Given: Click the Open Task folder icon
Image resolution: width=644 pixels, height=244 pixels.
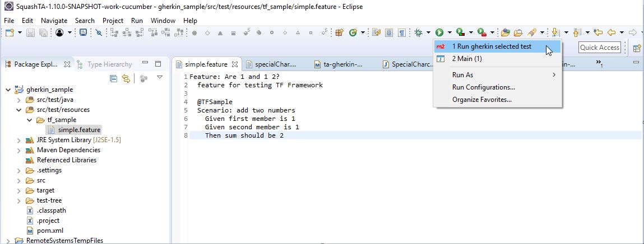Looking at the screenshot, I should 518,32.
